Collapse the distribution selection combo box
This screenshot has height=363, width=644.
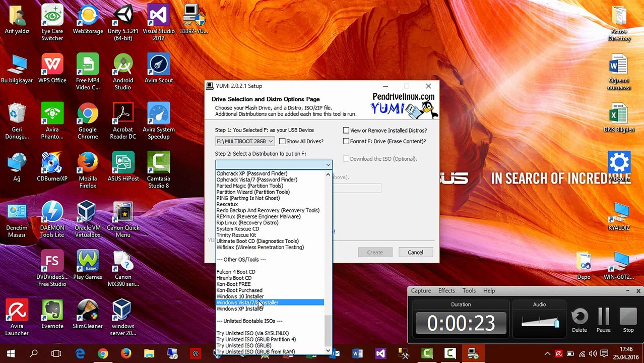point(328,165)
